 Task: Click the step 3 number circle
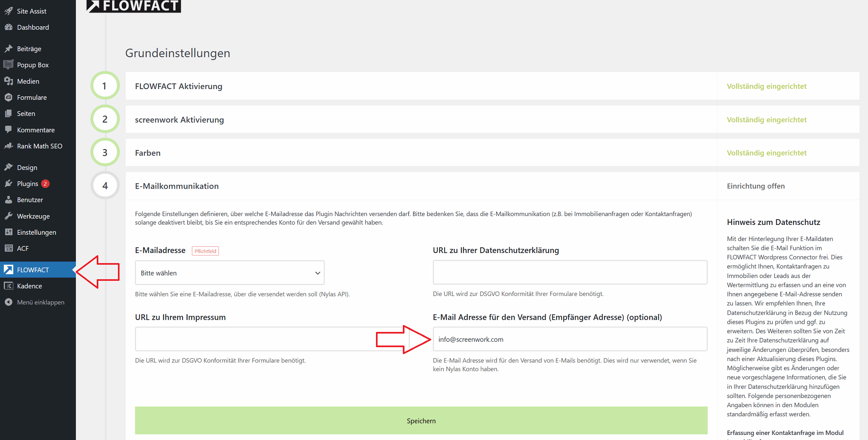[105, 152]
